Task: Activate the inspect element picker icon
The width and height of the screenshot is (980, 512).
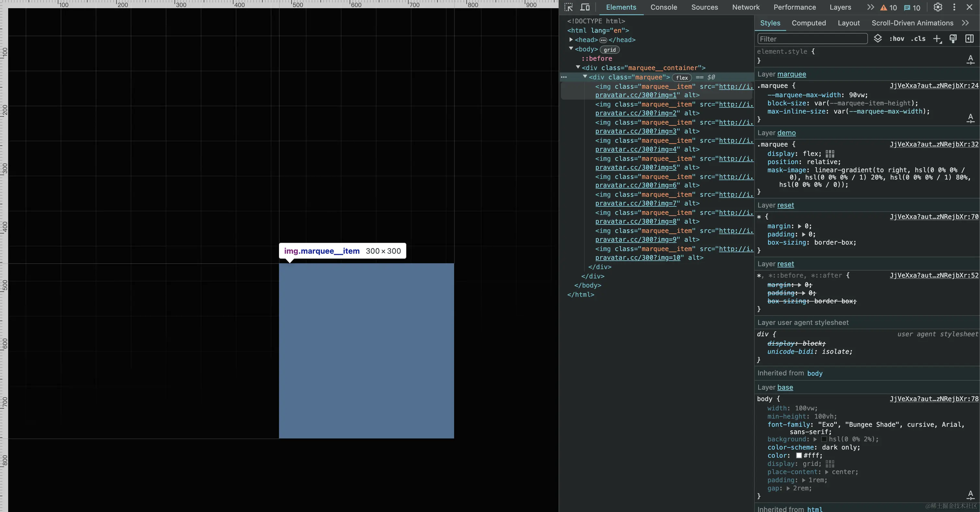Action: (568, 7)
